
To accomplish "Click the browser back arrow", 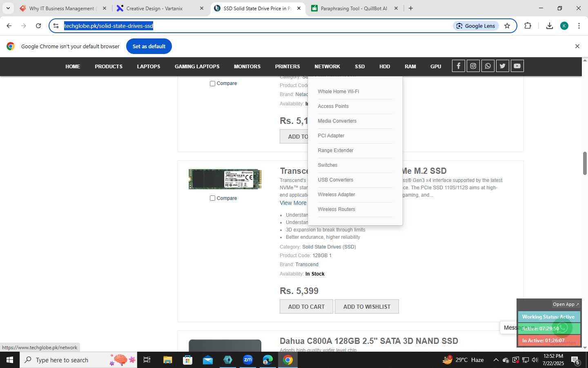I will click(9, 26).
